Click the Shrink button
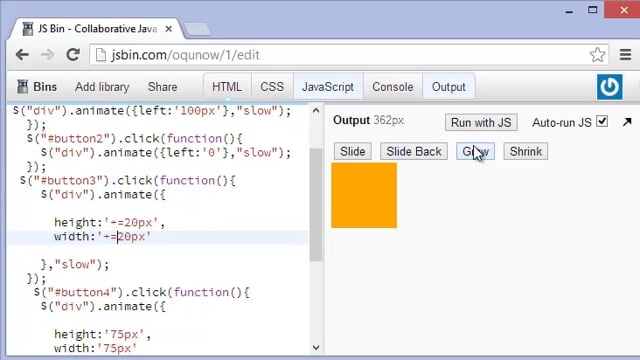640x360 pixels. coord(526,151)
